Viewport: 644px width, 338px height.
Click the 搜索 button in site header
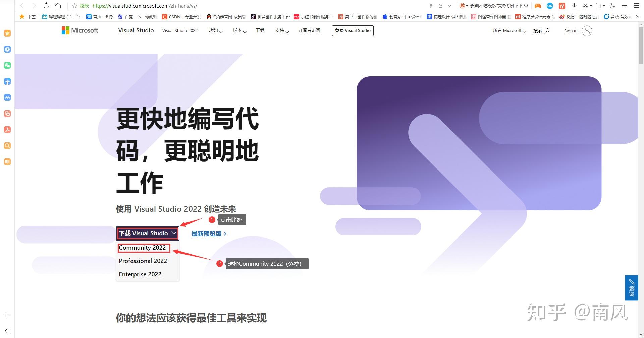pyautogui.click(x=541, y=31)
